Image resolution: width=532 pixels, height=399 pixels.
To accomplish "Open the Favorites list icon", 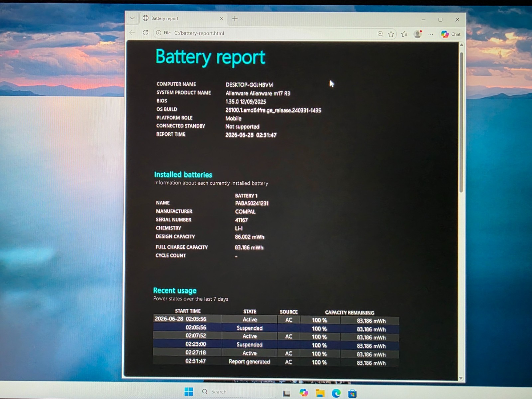I will (404, 34).
